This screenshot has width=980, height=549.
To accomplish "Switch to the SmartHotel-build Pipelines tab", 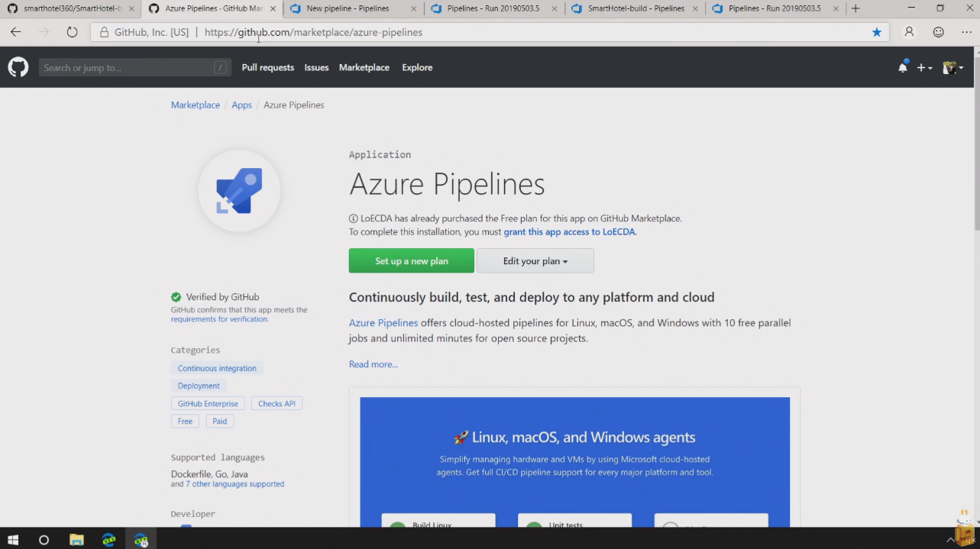I will pos(636,8).
